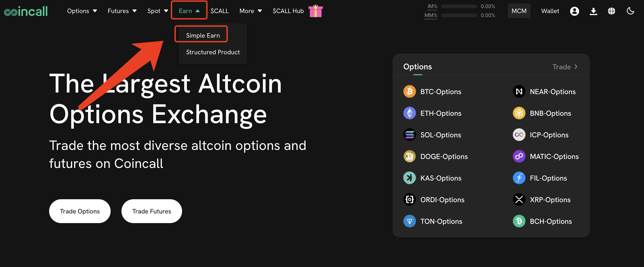The image size is (644, 267).
Task: Toggle the MCM margin mode button
Action: point(519,11)
